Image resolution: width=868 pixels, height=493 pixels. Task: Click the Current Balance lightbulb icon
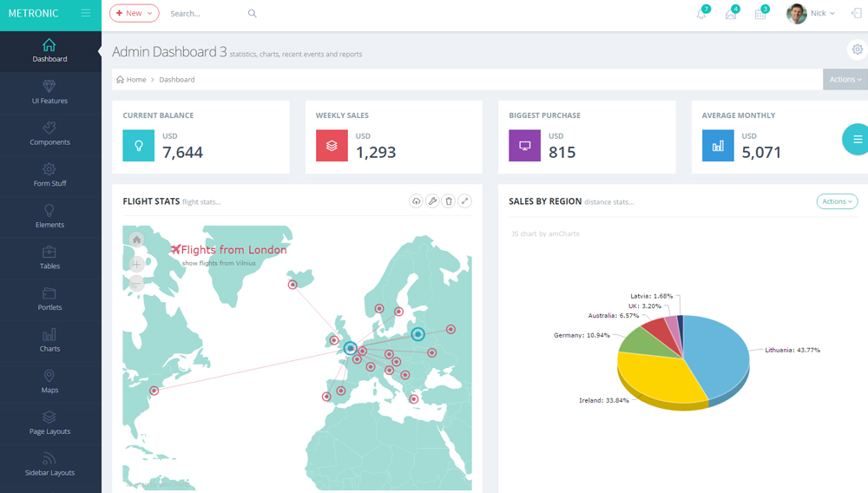(x=138, y=146)
